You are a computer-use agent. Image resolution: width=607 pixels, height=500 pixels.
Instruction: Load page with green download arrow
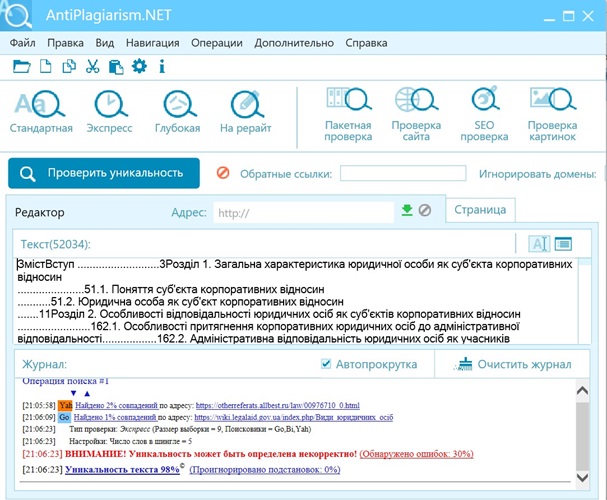(407, 211)
